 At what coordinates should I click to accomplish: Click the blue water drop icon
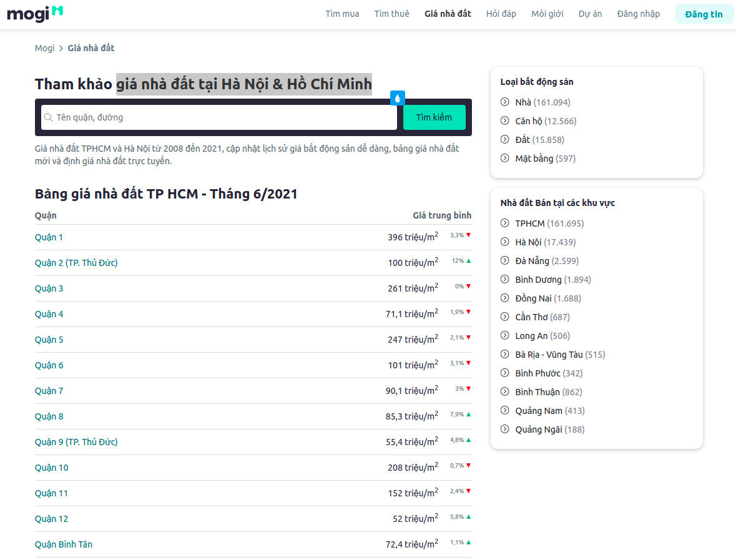pyautogui.click(x=398, y=98)
